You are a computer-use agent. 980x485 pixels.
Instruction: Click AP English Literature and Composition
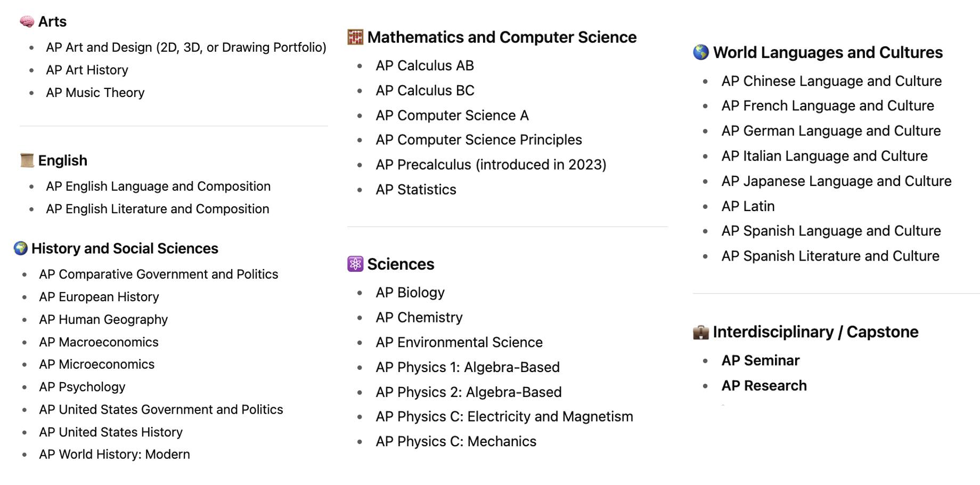tap(157, 209)
